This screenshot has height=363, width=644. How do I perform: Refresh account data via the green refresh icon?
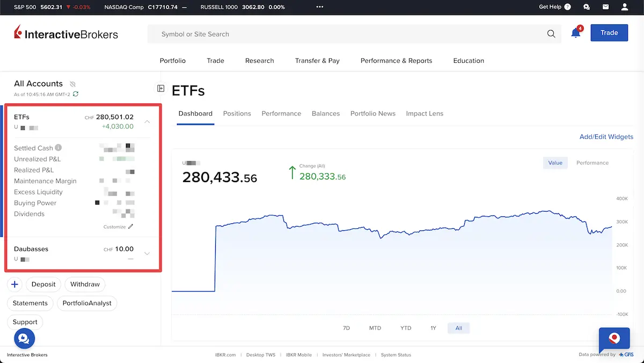coord(76,94)
